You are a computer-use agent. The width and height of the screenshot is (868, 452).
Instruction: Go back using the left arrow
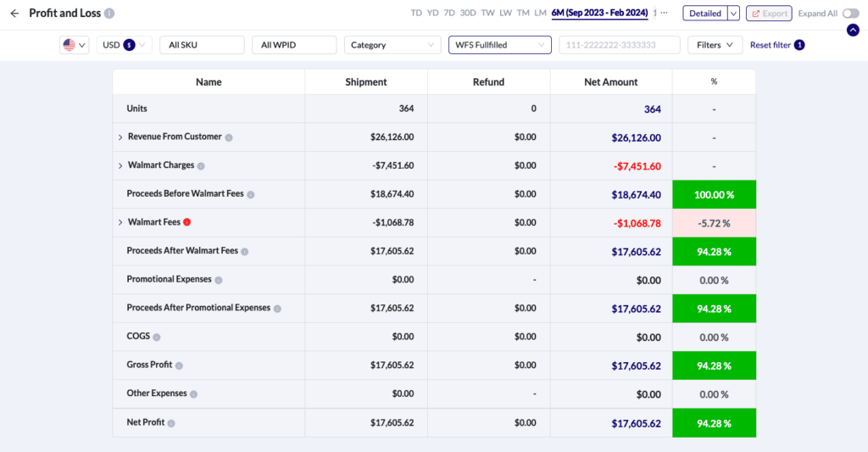(x=14, y=14)
